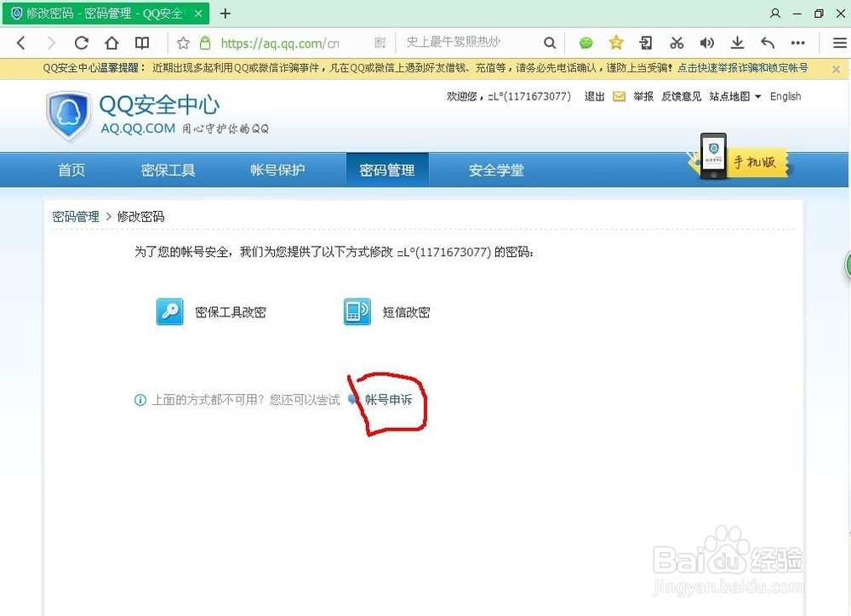Click the 帐号申诉 account appeal link

pyautogui.click(x=389, y=400)
